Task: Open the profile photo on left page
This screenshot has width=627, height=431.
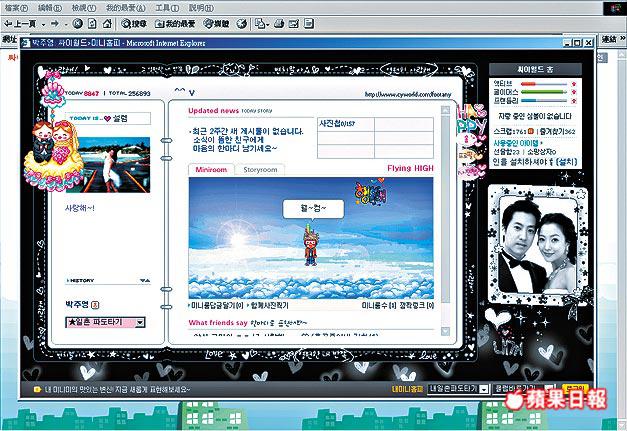Action: pyautogui.click(x=114, y=165)
